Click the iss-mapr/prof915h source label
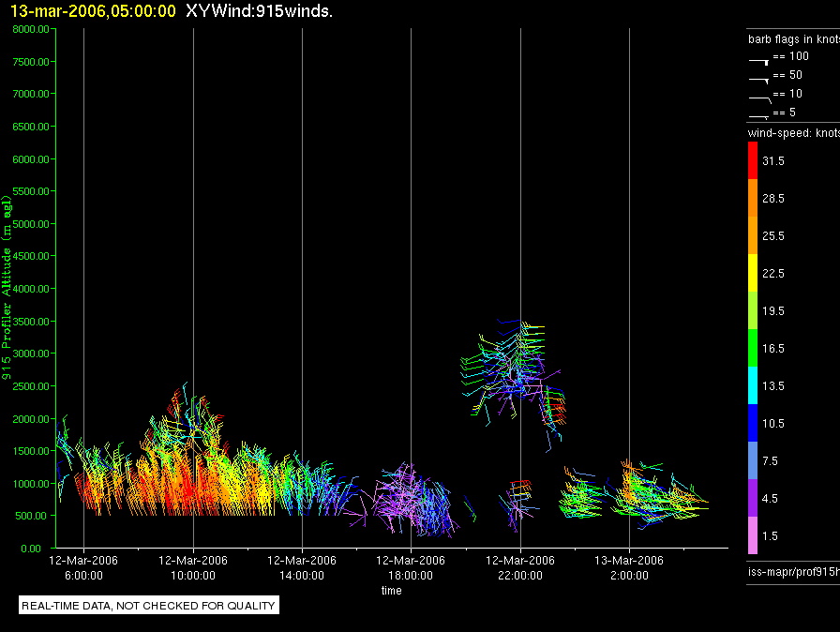This screenshot has height=632, width=840. [793, 572]
